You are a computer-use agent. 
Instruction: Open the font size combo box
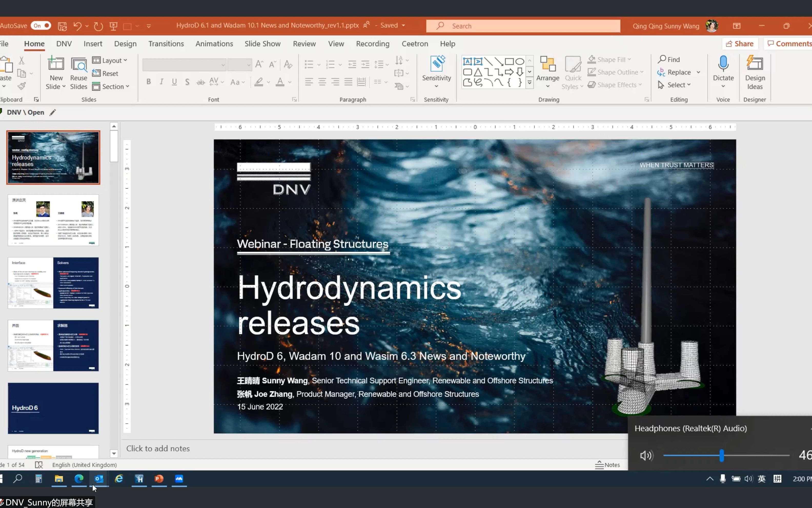[240, 64]
